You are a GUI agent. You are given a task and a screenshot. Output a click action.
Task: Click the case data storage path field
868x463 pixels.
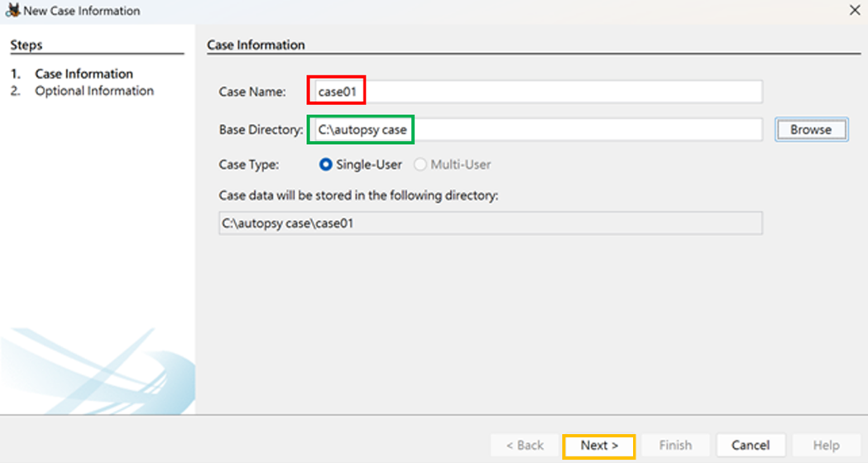(x=491, y=223)
